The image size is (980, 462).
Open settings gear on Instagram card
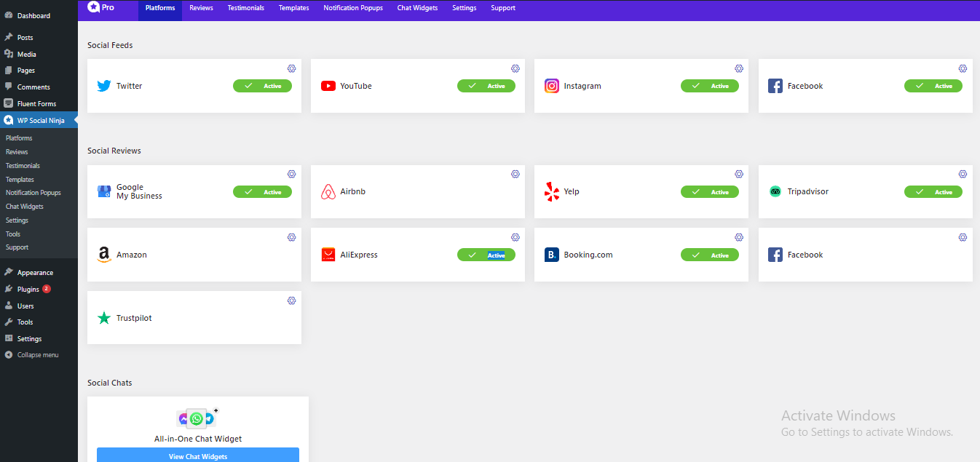[738, 68]
